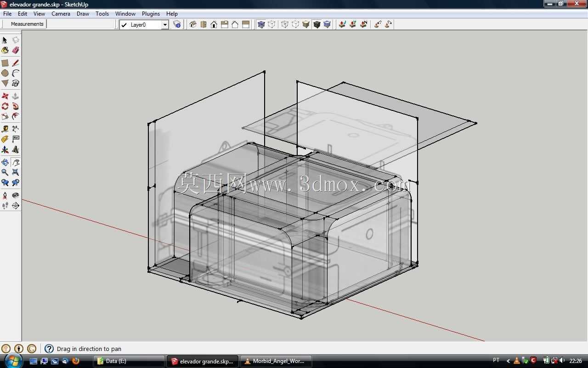Viewport: 588px width, 368px height.
Task: Go to Previous camera view
Action: pos(5,183)
